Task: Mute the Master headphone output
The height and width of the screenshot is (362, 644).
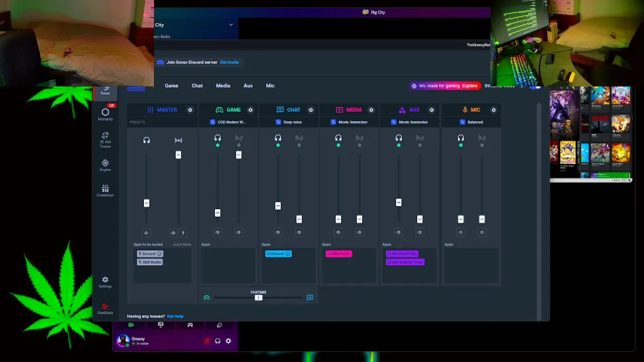Action: coord(146,233)
